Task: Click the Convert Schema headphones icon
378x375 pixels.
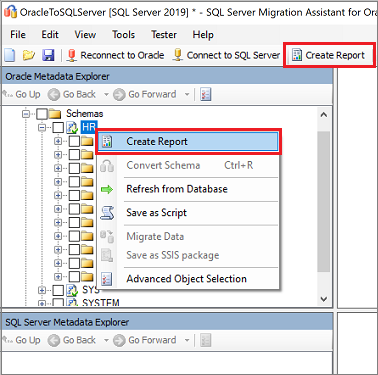Action: coord(107,166)
